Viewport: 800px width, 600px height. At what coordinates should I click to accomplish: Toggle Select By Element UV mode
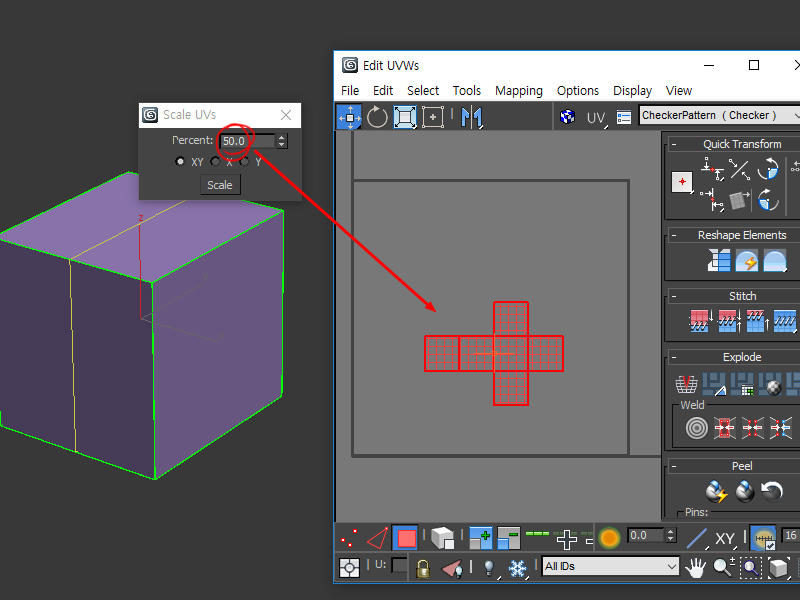(x=442, y=538)
